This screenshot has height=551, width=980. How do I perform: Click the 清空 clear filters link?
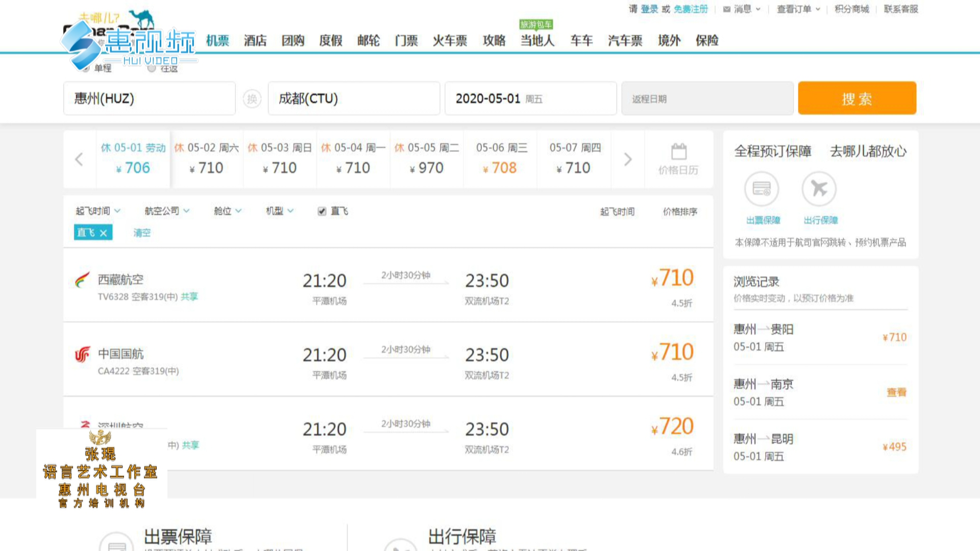[142, 233]
